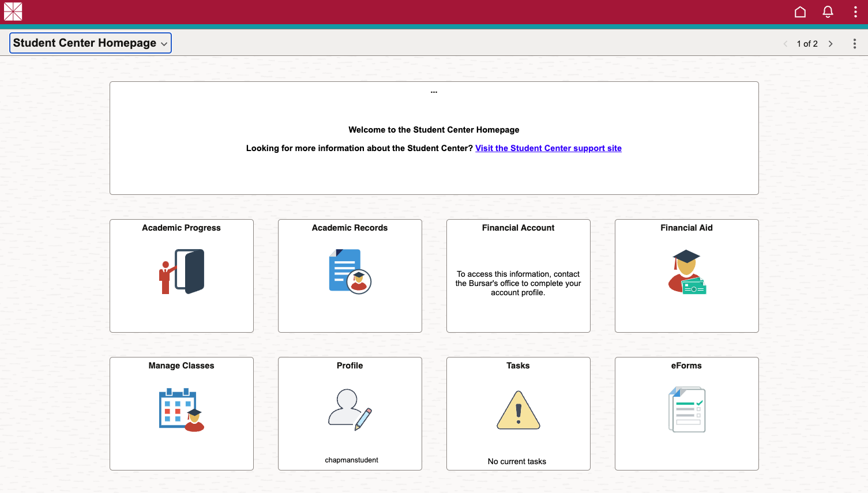The width and height of the screenshot is (868, 493).
Task: Open the Academic Progress icon
Action: click(182, 272)
